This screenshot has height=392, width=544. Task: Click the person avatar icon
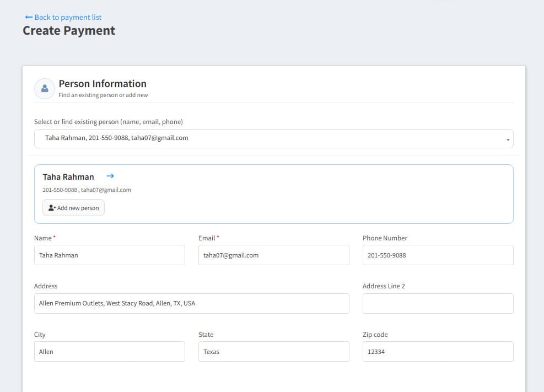[x=45, y=89]
